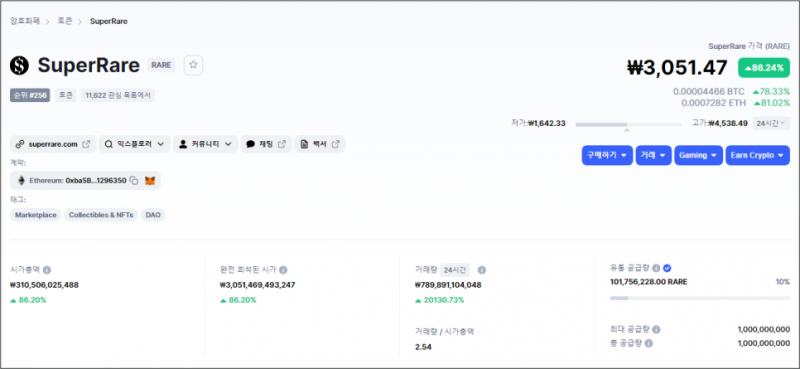Open the Earn Crypto dropdown button
This screenshot has height=369, width=800.
758,155
